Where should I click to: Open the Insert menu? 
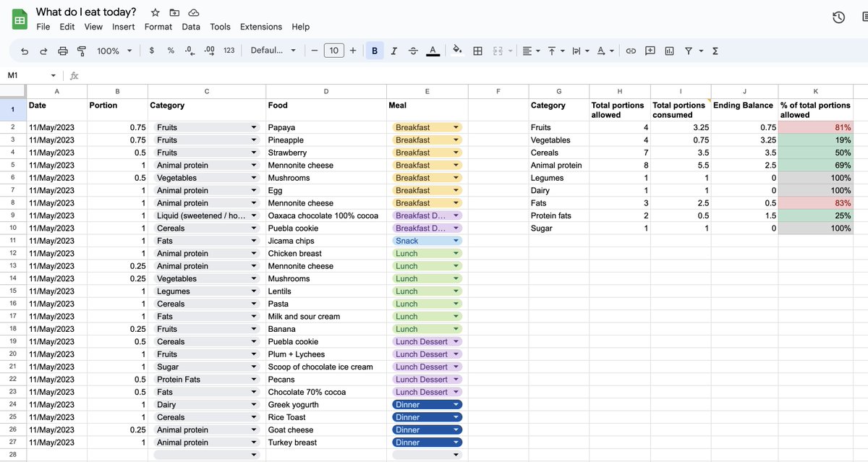pyautogui.click(x=124, y=27)
